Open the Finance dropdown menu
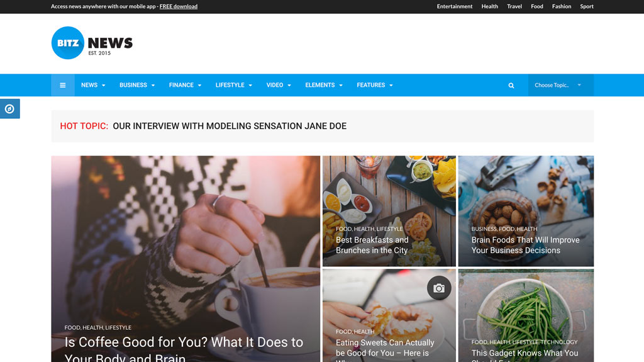The height and width of the screenshot is (362, 644). (185, 85)
